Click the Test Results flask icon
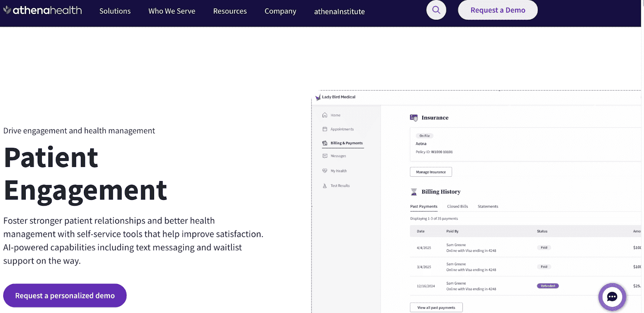Viewport: 644px width, 313px height. pos(325,185)
